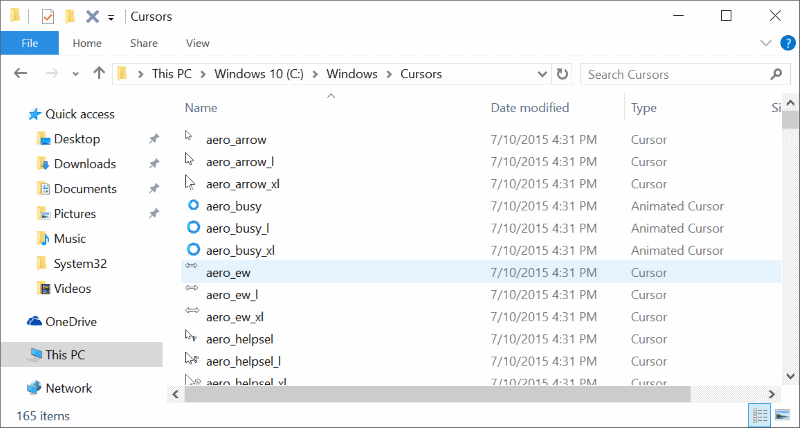Select the aero_busy_l animated cursor icon
The width and height of the screenshot is (800, 428).
(193, 227)
